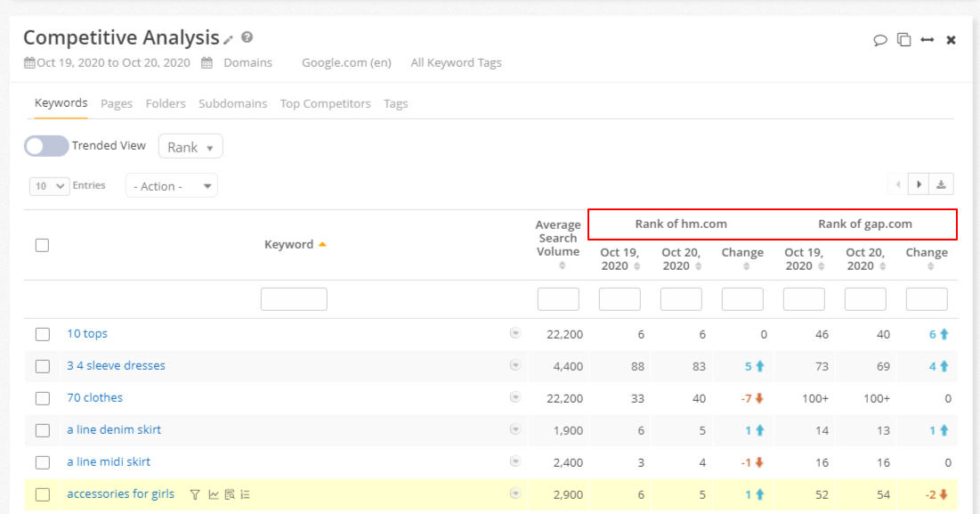
Task: Open the SERP preview icon for accessories for girls
Action: coord(230,494)
